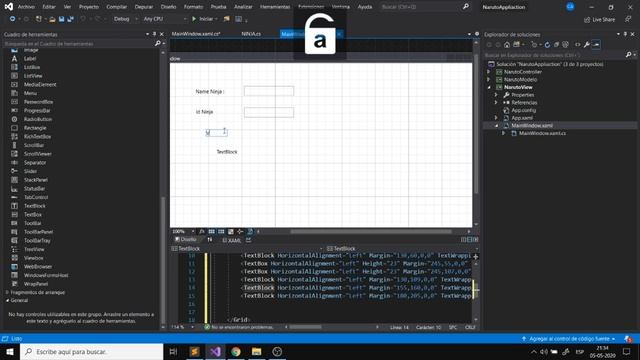Select App.xaml in Solution Explorer
The width and height of the screenshot is (640, 360).
point(522,118)
